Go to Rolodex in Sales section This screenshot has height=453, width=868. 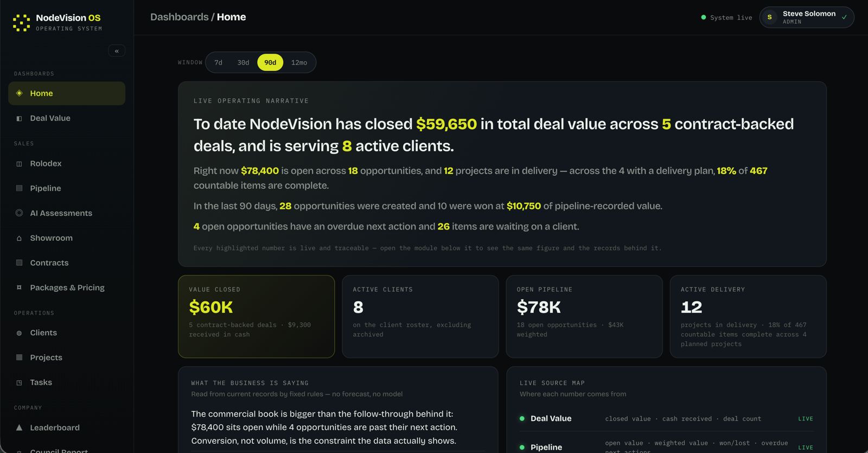(67, 164)
